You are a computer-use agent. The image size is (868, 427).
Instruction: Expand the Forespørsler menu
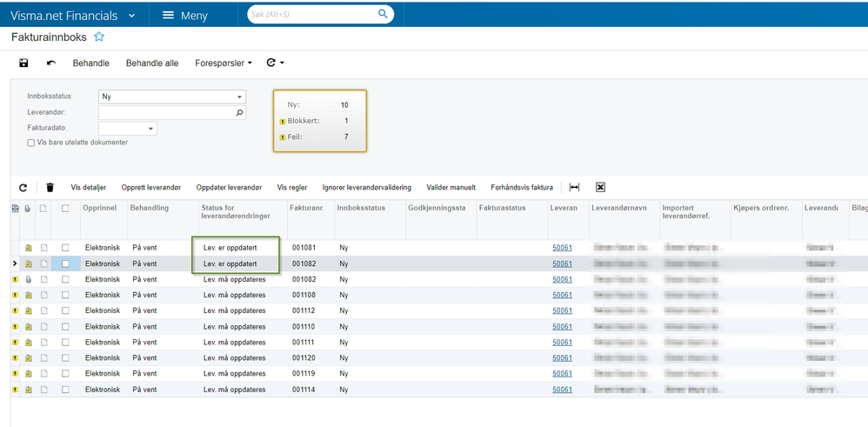coord(224,63)
